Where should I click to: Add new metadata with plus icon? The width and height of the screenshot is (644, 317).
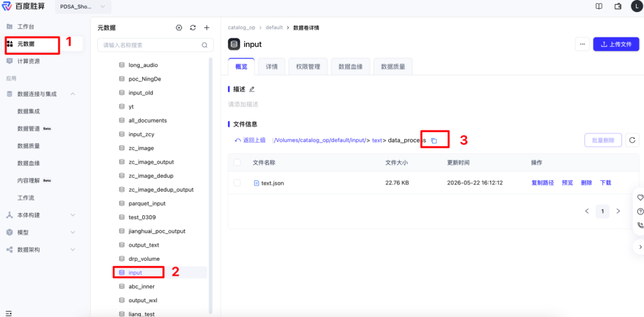click(x=207, y=28)
